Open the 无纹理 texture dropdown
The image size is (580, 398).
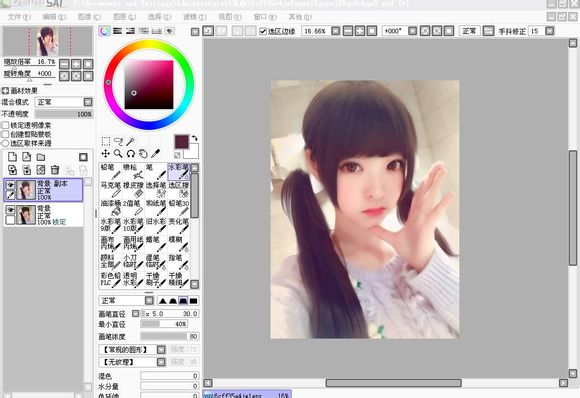pos(161,361)
